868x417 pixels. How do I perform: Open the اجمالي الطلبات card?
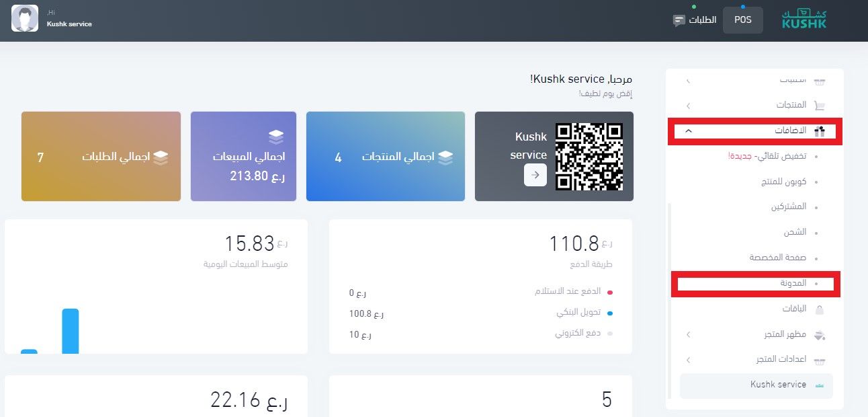click(101, 157)
